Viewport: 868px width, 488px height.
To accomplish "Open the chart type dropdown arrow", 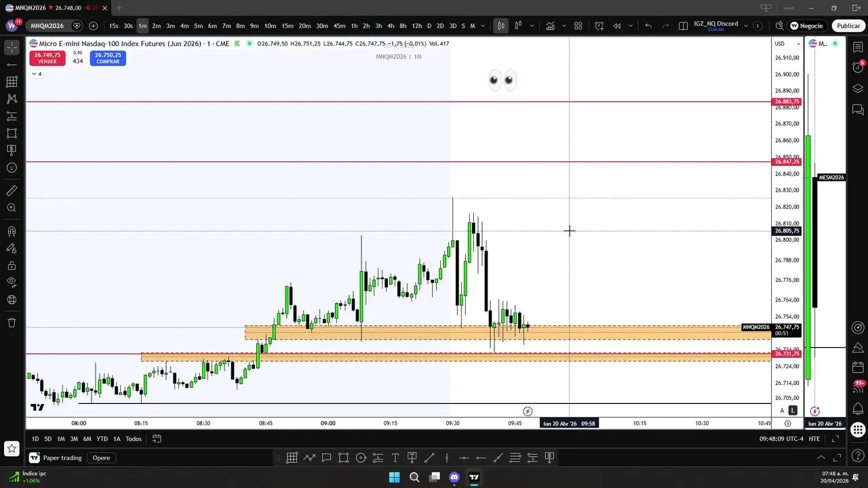I will pyautogui.click(x=532, y=26).
